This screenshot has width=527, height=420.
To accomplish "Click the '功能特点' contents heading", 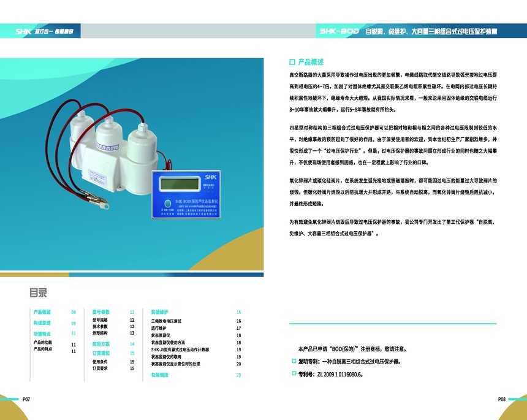I will pyautogui.click(x=42, y=334).
